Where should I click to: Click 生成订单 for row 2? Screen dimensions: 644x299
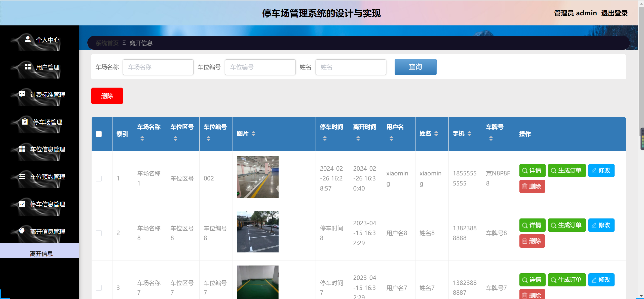tap(567, 225)
